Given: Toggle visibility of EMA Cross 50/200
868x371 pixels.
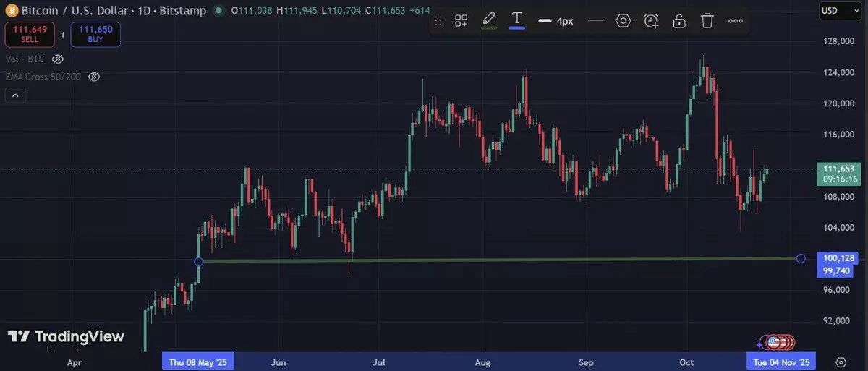Looking at the screenshot, I should (x=93, y=77).
